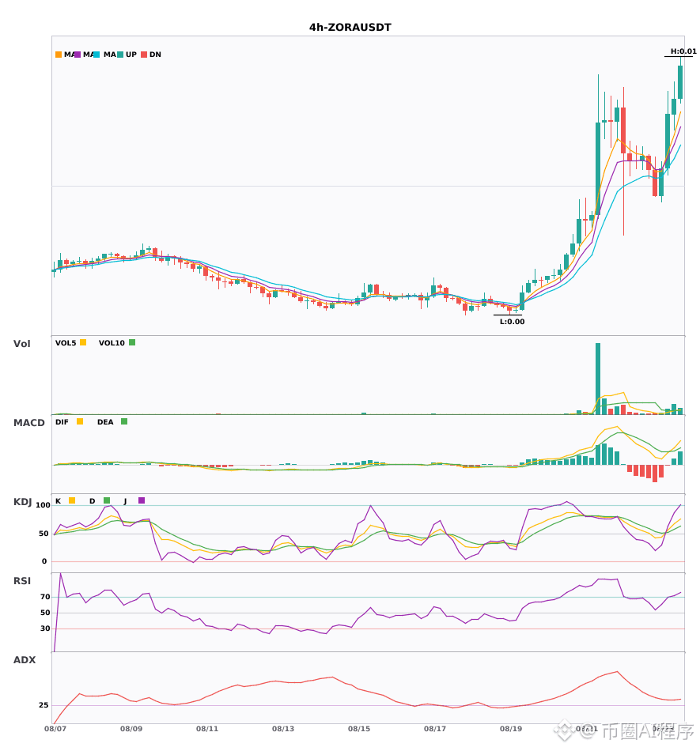The height and width of the screenshot is (751, 700).
Task: Click the 08/13 date tick
Action: point(283,729)
